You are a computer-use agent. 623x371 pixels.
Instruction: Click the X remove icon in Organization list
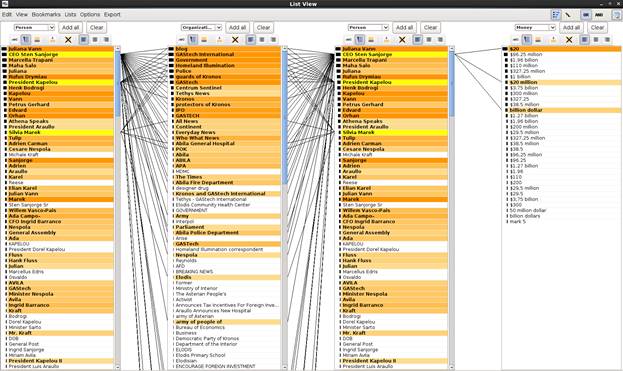click(235, 39)
